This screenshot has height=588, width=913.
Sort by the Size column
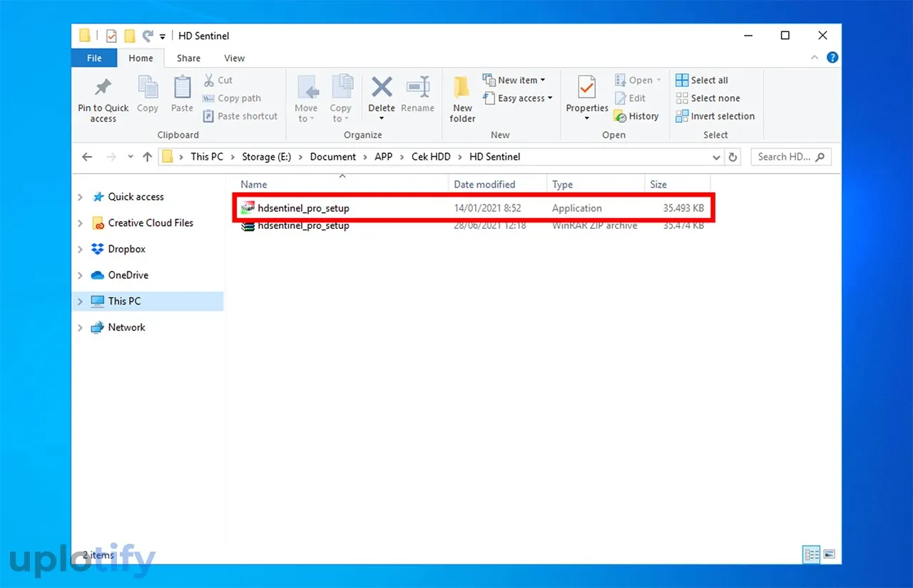tap(678, 185)
